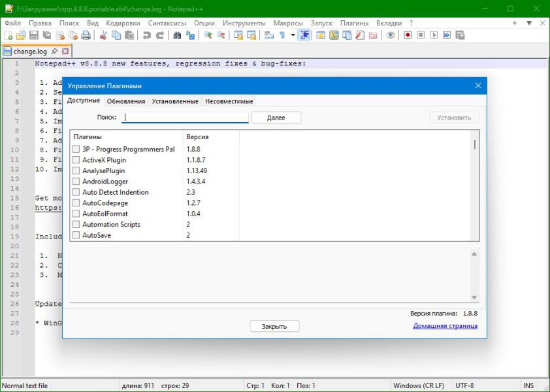Pin the change.log tab with the pin icon

coord(55,51)
